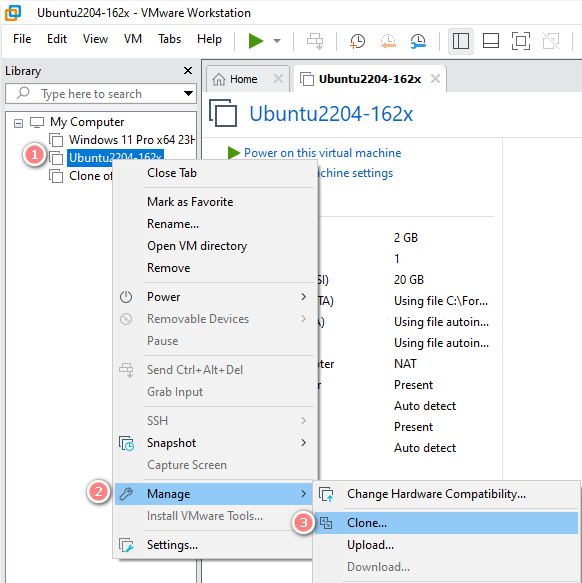
Task: Close the Library panel
Action: [x=188, y=71]
